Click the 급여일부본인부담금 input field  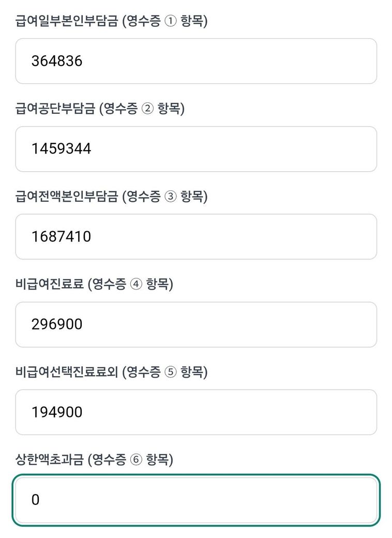pyautogui.click(x=195, y=61)
